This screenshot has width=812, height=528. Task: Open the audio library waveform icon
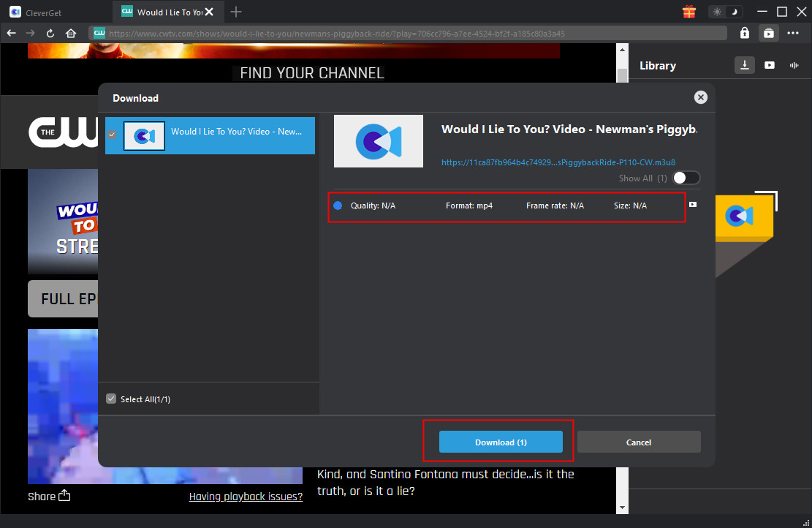click(793, 65)
